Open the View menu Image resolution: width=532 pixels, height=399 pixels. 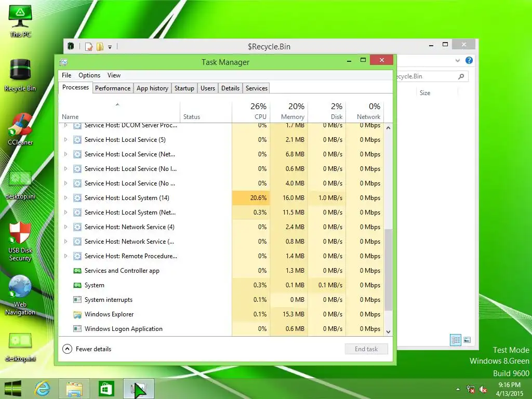pyautogui.click(x=114, y=75)
